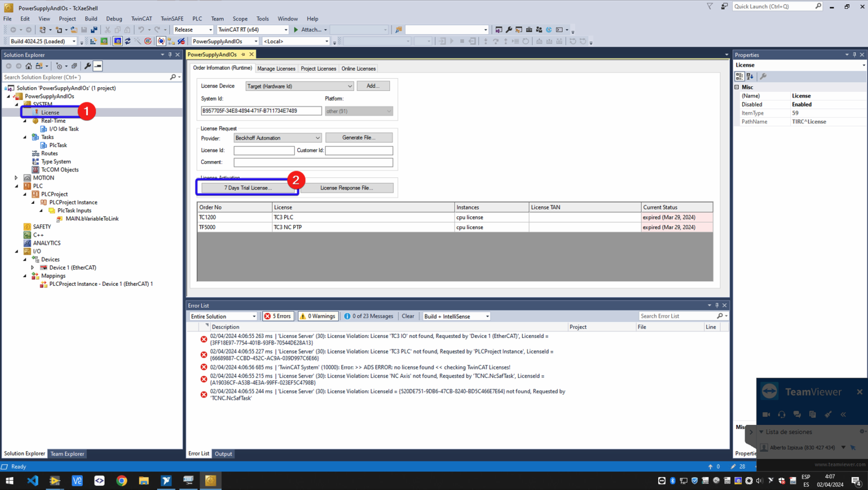This screenshot has height=490, width=868.
Task: Click the Reload Devices icon
Action: coord(128,41)
